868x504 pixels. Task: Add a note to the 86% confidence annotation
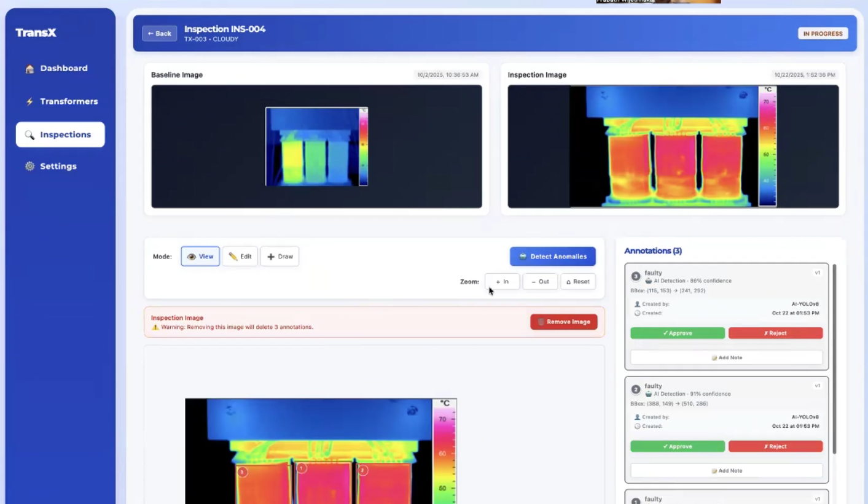[727, 357]
